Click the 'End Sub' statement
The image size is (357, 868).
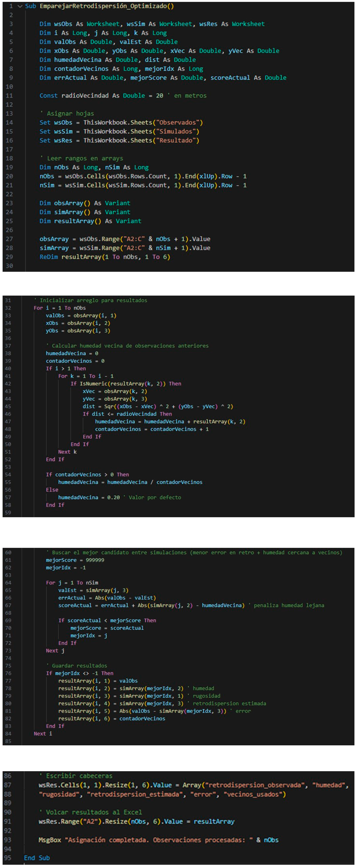37,858
